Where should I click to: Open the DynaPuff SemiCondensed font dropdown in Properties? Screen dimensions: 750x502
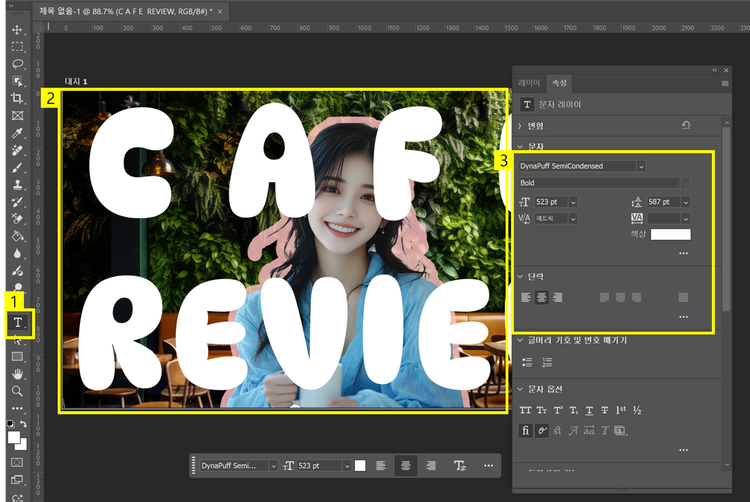tap(641, 166)
